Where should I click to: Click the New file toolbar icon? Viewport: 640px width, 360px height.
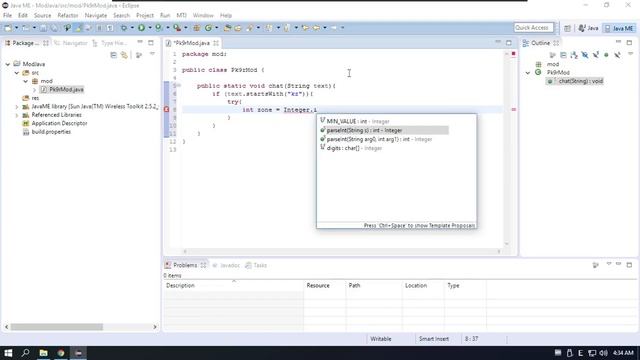[x=8, y=28]
